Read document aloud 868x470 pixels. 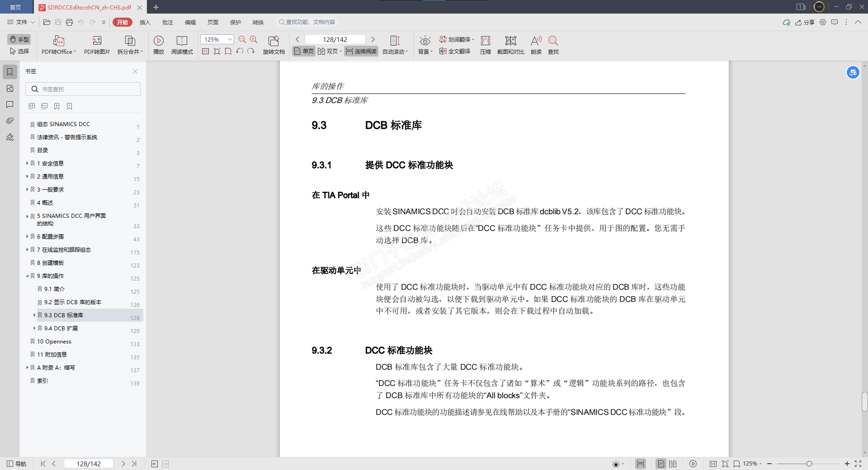(x=536, y=45)
